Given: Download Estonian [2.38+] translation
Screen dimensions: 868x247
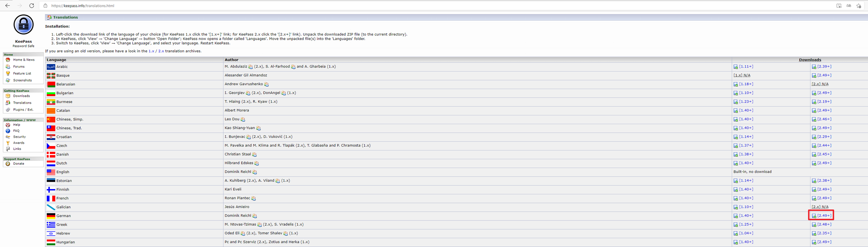Looking at the screenshot, I should (825, 180).
